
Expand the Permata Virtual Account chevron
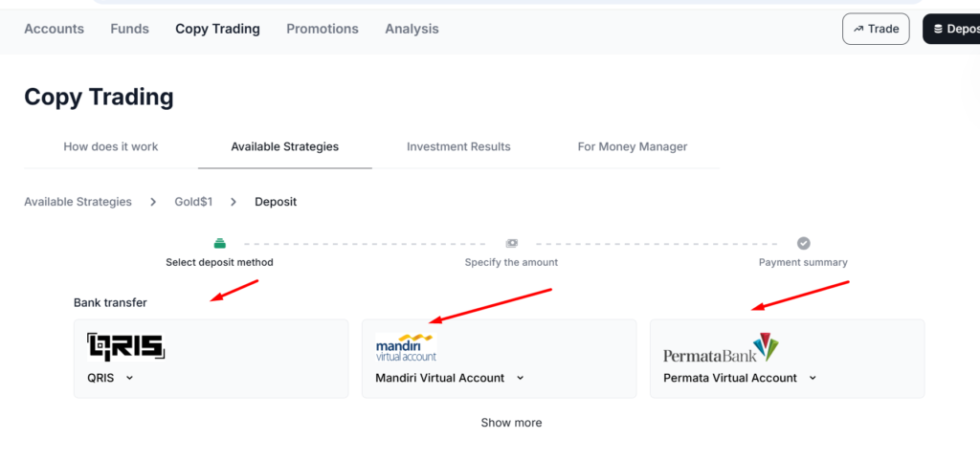click(813, 378)
